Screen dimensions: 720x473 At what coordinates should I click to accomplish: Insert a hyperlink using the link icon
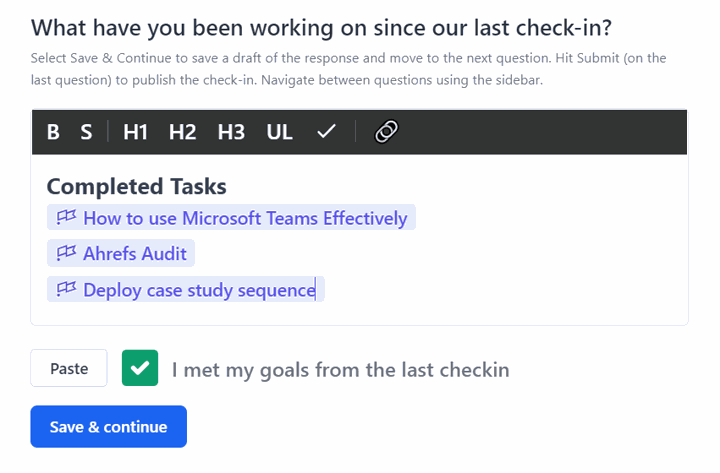point(387,132)
